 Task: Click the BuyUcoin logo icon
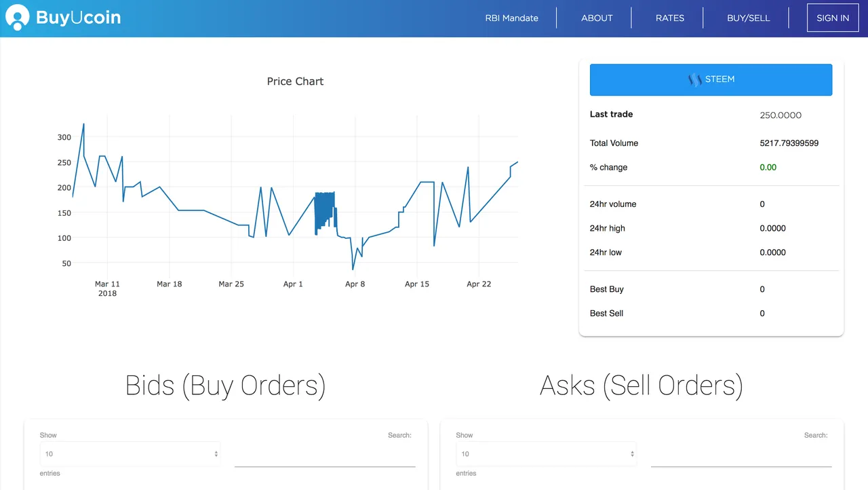17,18
